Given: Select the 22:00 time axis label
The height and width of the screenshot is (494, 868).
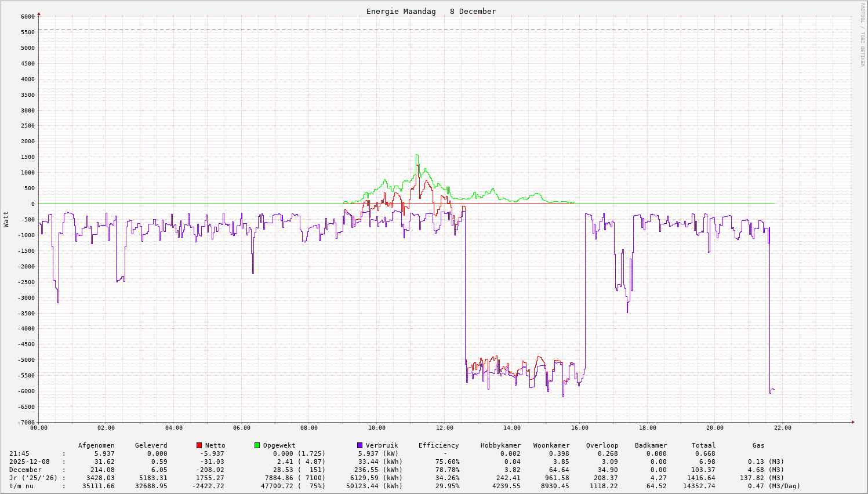Looking at the screenshot, I should (x=782, y=428).
